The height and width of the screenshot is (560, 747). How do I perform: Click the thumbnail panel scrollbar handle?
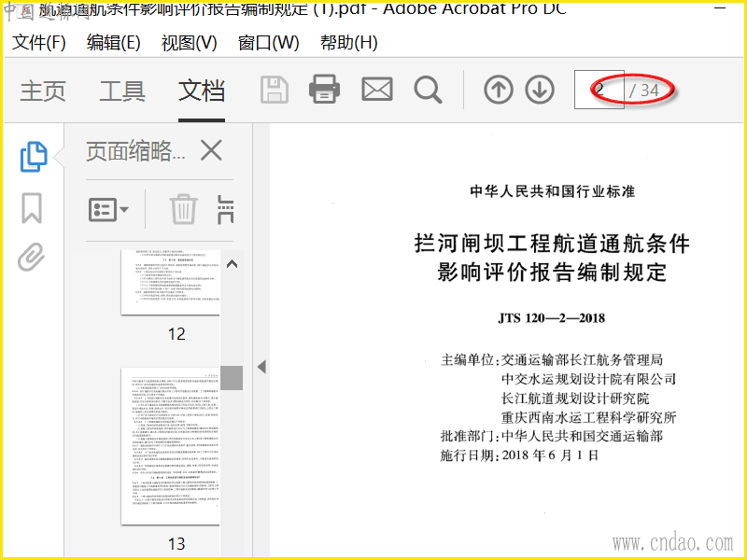point(232,378)
